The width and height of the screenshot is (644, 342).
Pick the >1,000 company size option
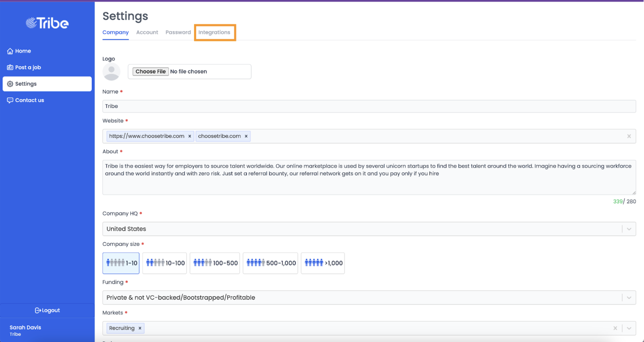(323, 263)
